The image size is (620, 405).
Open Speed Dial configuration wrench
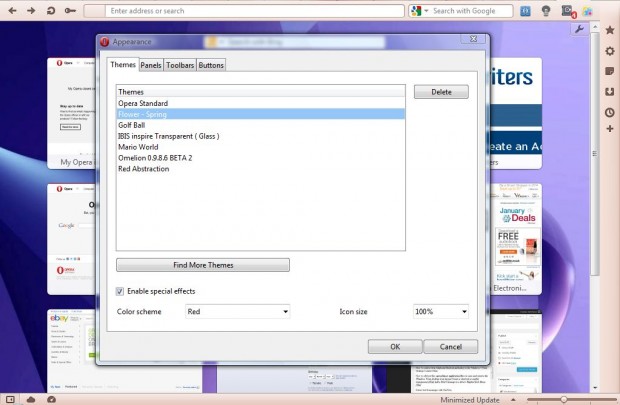[x=579, y=29]
